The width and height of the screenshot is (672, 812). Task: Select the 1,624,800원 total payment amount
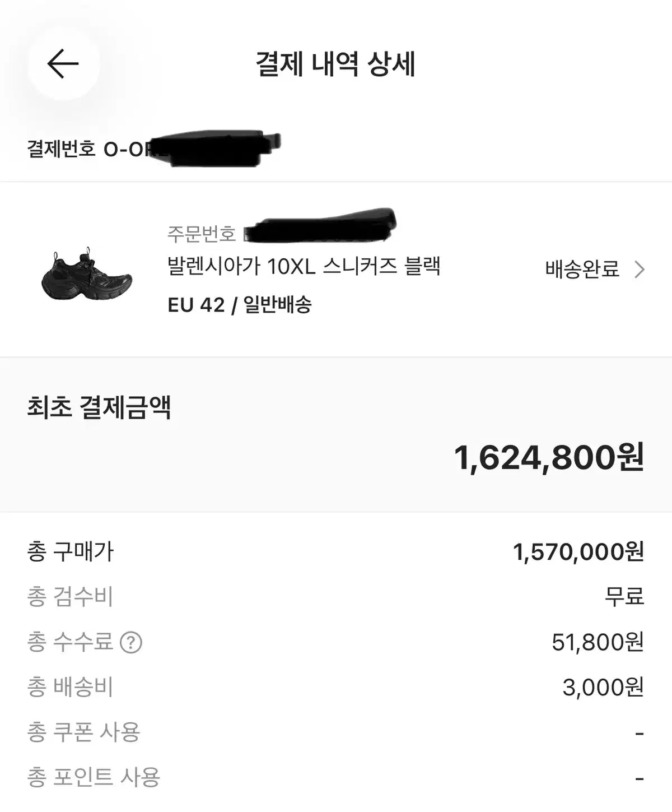tap(549, 458)
